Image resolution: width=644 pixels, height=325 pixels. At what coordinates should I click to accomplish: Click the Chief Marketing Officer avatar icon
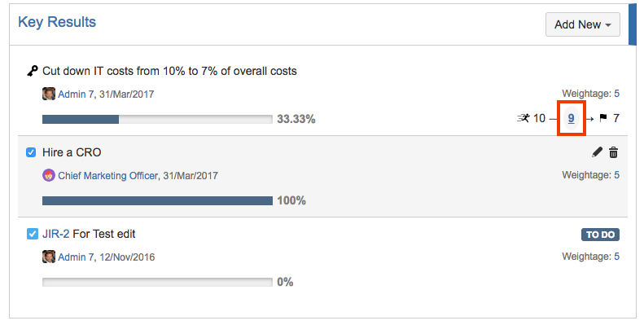49,175
